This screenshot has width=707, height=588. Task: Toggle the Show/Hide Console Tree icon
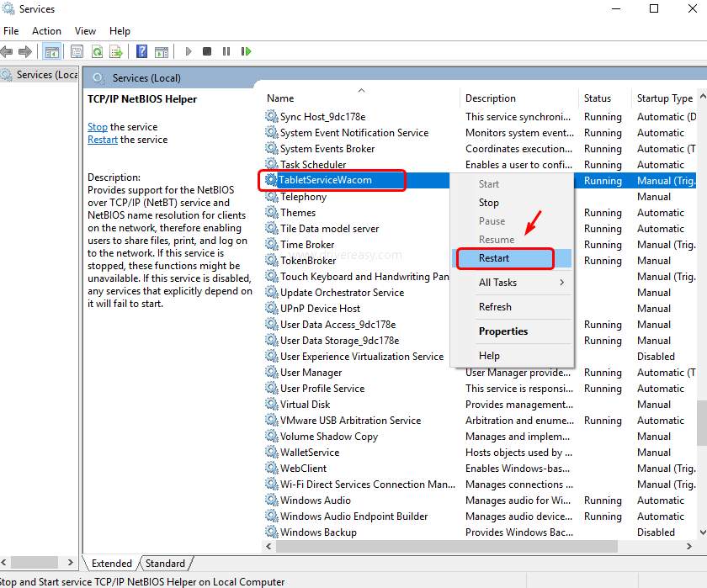tap(52, 51)
